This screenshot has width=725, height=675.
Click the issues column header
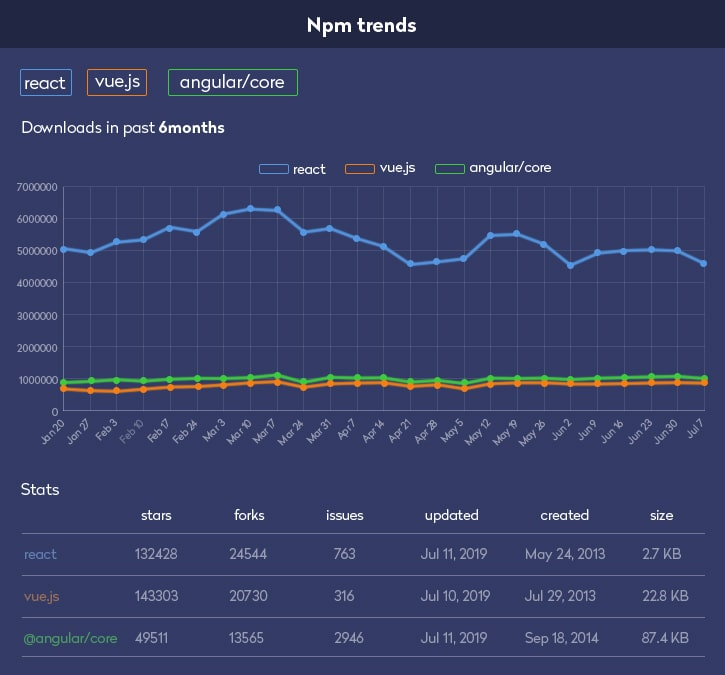344,516
